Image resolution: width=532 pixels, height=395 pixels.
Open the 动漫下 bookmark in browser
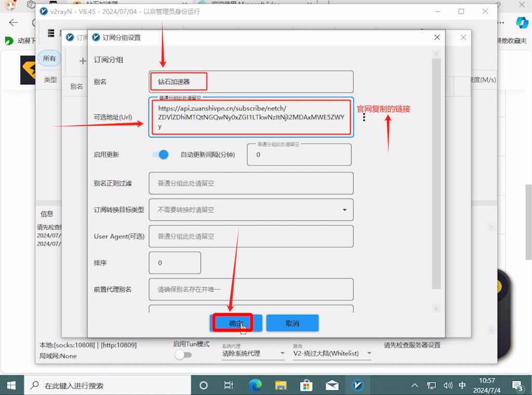coord(20,41)
